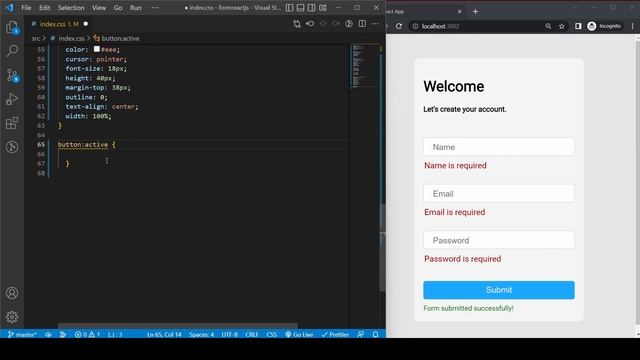
Task: Open the Selection menu
Action: (x=71, y=8)
